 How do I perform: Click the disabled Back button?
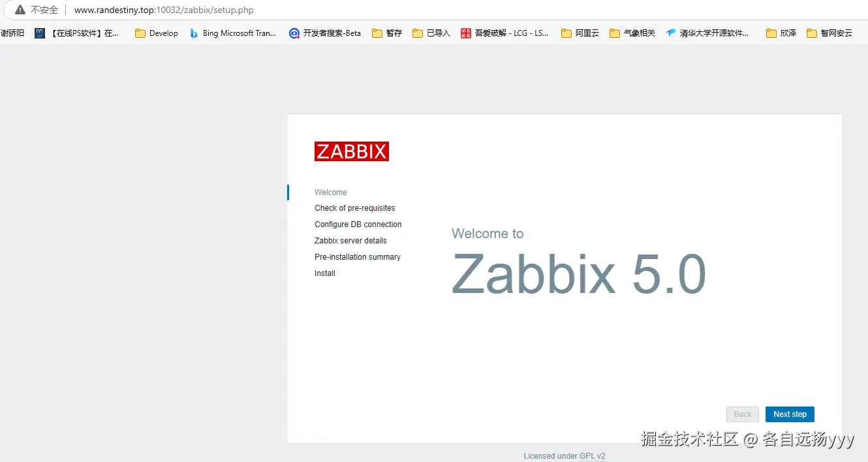coord(743,414)
